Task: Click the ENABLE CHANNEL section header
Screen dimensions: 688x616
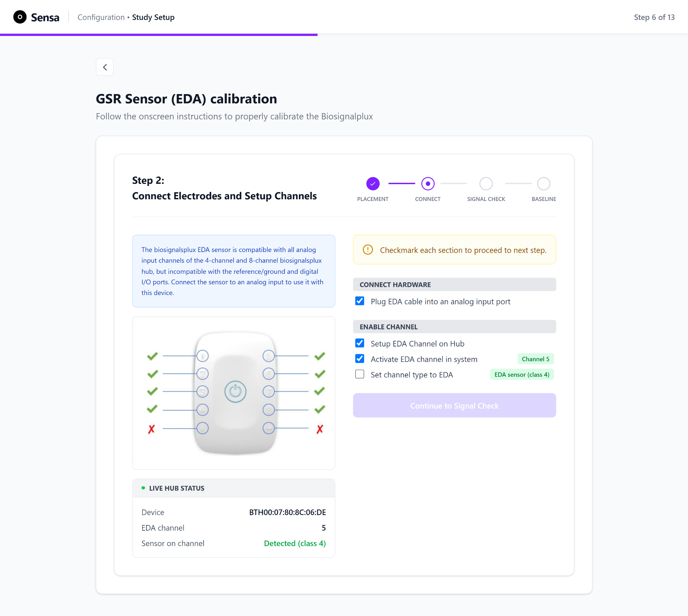Action: [x=454, y=327]
